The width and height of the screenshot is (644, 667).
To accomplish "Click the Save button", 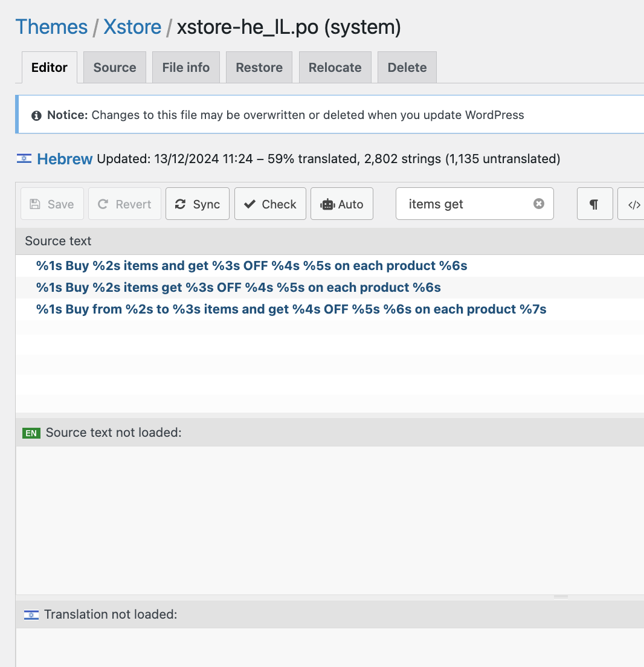I will point(53,204).
